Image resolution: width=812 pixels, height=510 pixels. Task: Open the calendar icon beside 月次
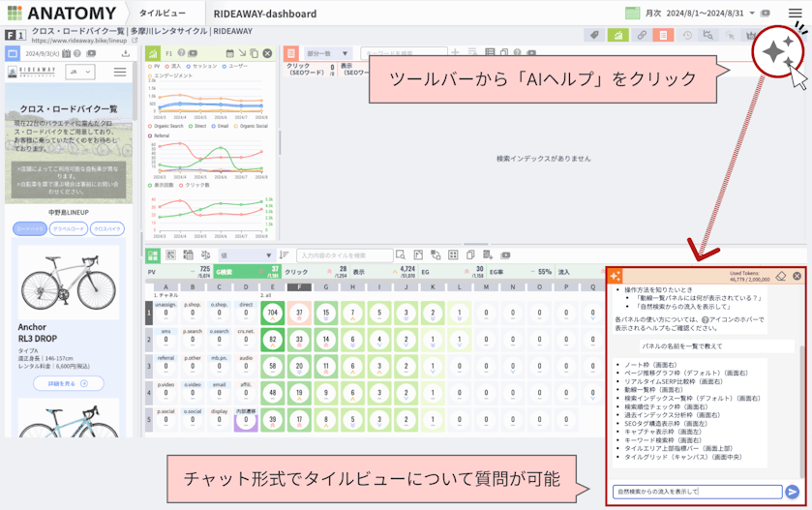click(x=632, y=13)
